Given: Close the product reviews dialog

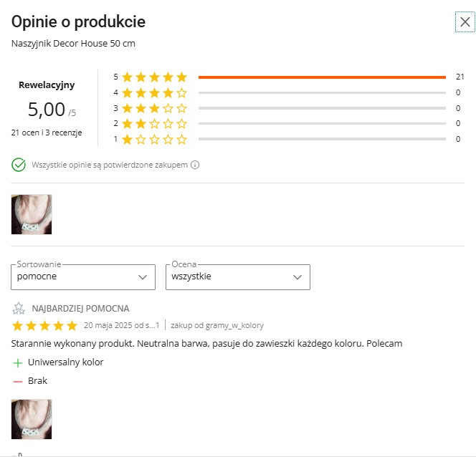Looking at the screenshot, I should tap(465, 22).
